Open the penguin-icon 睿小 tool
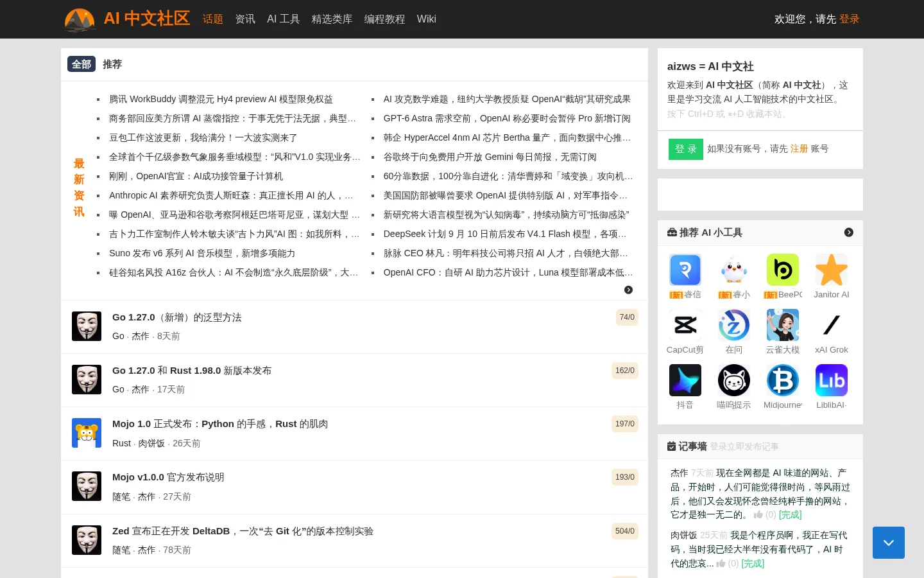The width and height of the screenshot is (924, 578). 734,270
